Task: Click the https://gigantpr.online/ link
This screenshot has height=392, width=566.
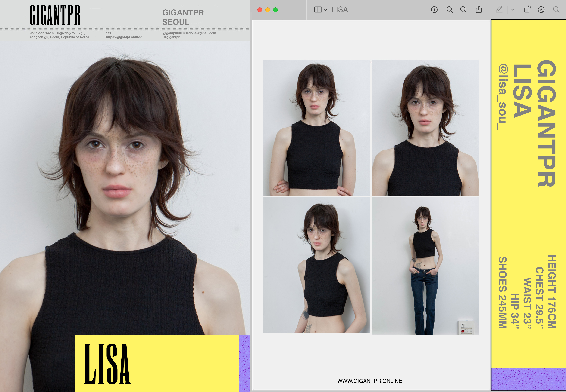Action: [x=124, y=37]
